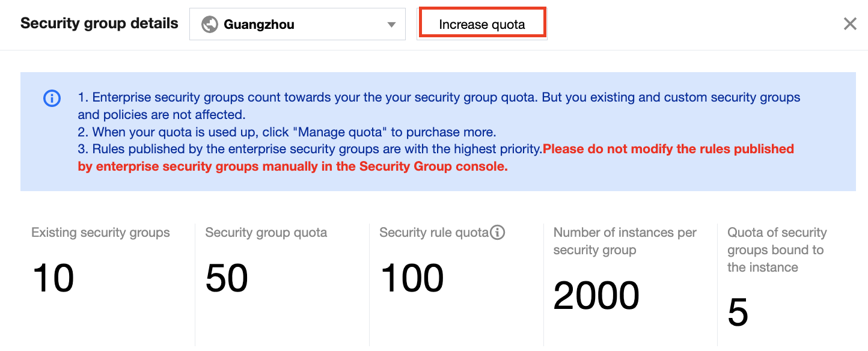Image resolution: width=868 pixels, height=351 pixels.
Task: Click the Security rule quota label
Action: click(434, 233)
